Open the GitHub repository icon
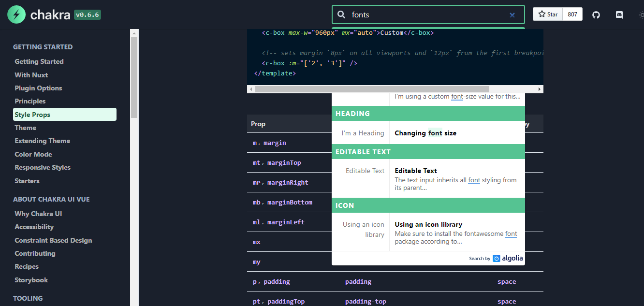The image size is (644, 306). 596,15
